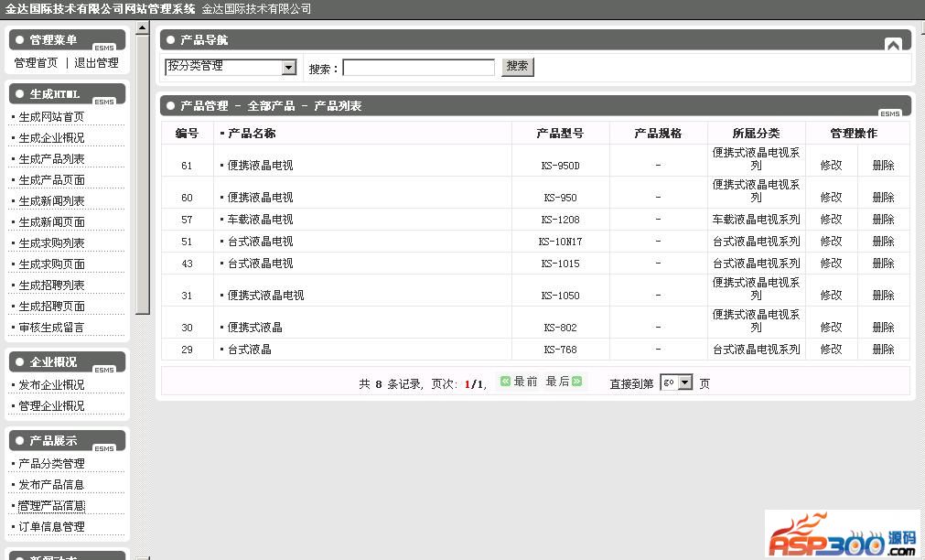Click 修改 for product KS-768

click(831, 350)
